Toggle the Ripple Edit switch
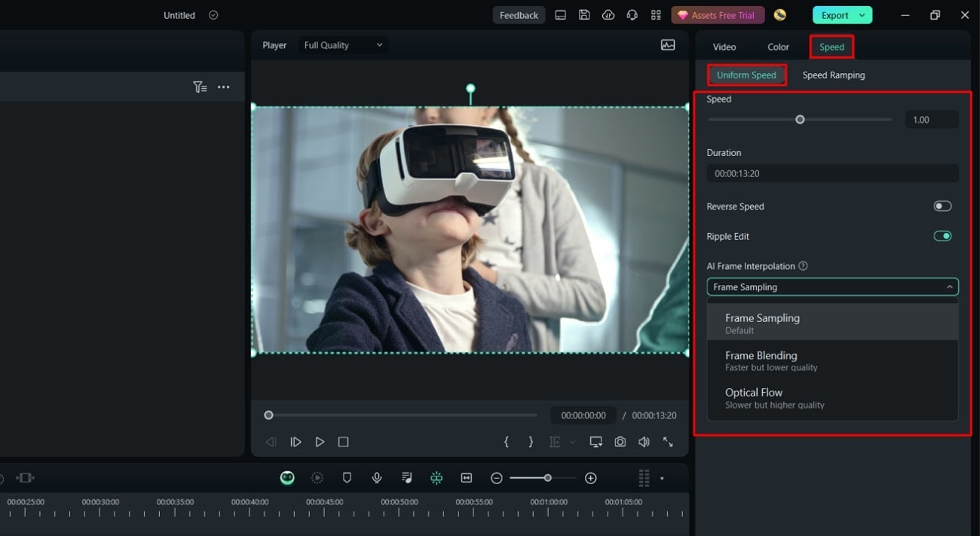This screenshot has width=980, height=536. pos(942,236)
